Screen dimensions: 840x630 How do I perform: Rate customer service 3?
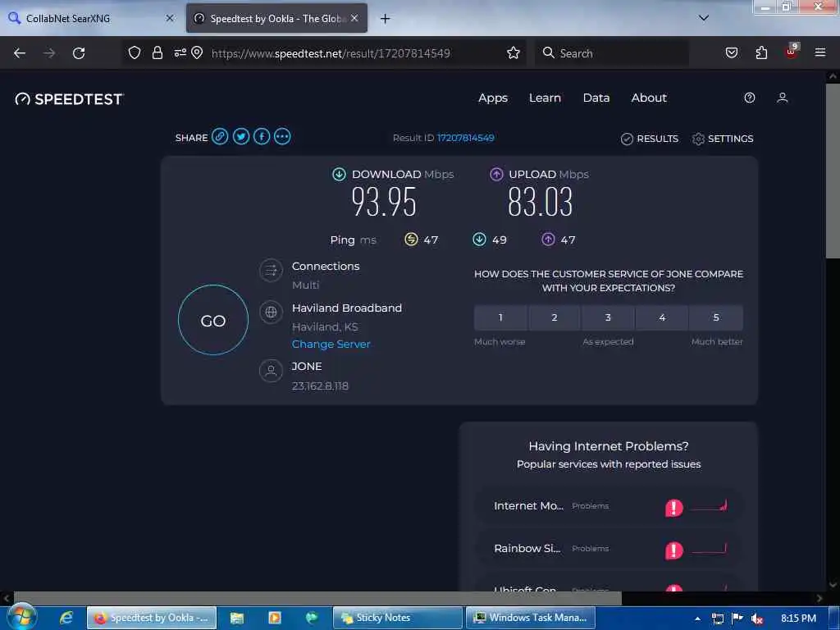[x=608, y=317]
